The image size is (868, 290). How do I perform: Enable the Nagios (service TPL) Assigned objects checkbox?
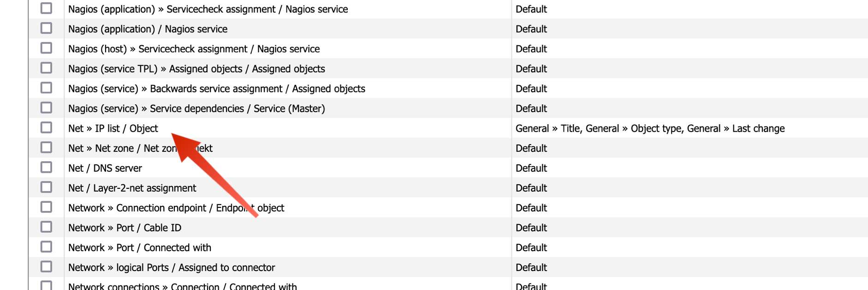(x=46, y=68)
